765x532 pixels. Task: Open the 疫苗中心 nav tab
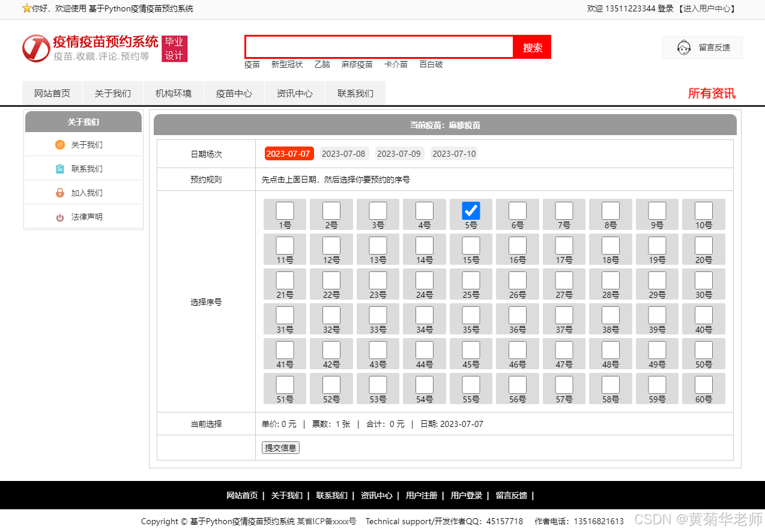point(234,93)
